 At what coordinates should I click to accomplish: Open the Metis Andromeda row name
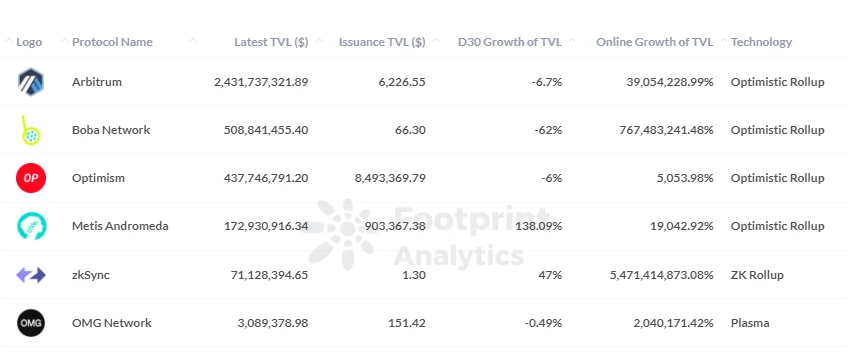tap(120, 226)
